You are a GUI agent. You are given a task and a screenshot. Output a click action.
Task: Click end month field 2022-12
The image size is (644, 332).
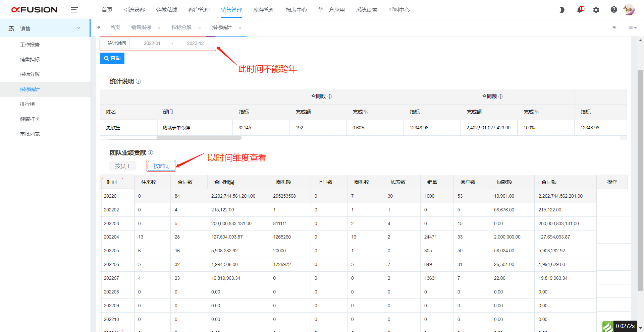point(195,43)
